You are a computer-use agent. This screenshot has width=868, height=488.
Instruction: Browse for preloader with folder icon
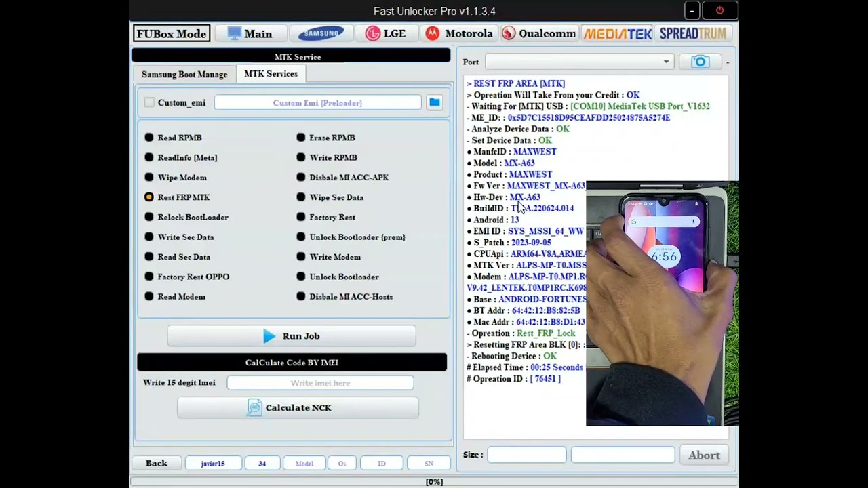pyautogui.click(x=434, y=102)
